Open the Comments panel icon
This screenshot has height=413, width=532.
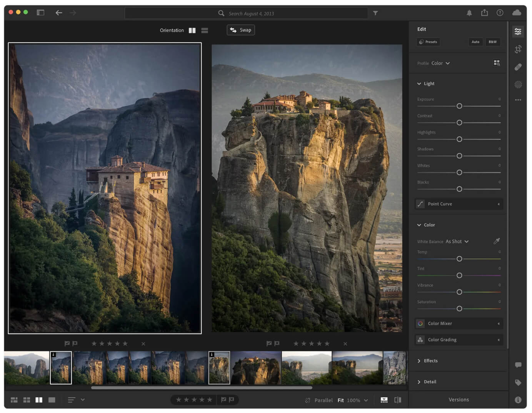pos(518,365)
